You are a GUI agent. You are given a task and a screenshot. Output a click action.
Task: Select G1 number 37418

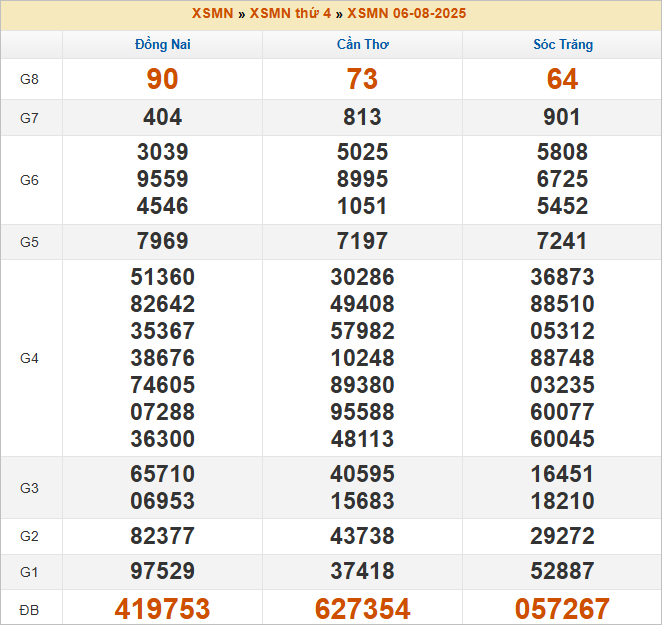[x=362, y=571]
